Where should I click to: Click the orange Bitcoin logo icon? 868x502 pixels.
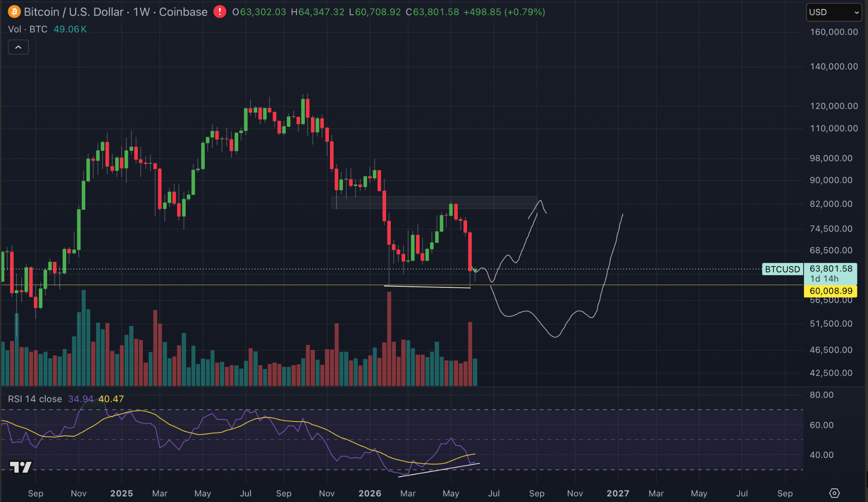14,12
